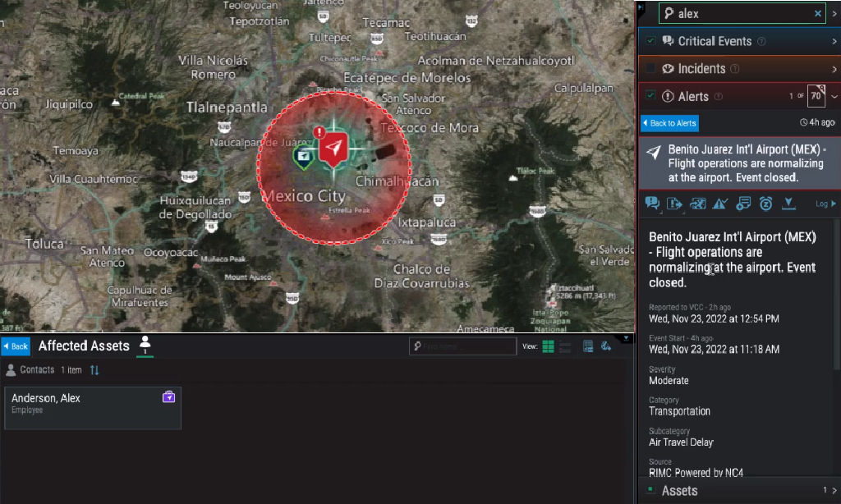Toggle the Critical Events checkbox
The image size is (841, 504).
(650, 41)
